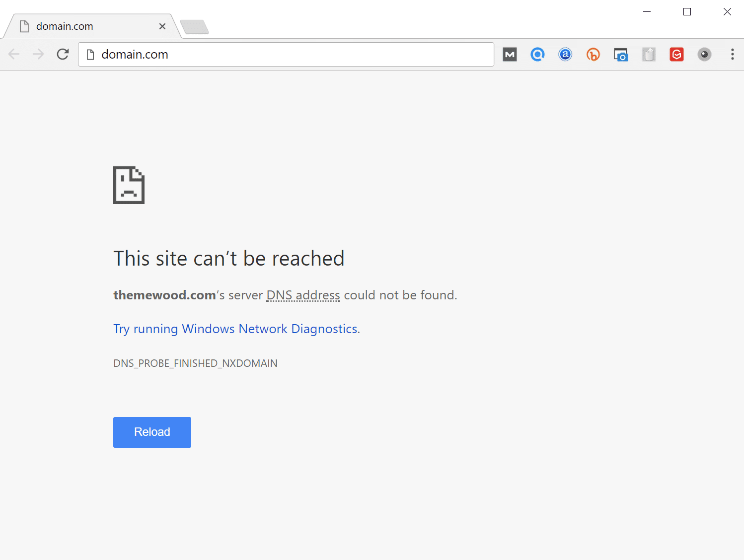
Task: Open the Chrome customize menu
Action: click(x=733, y=54)
